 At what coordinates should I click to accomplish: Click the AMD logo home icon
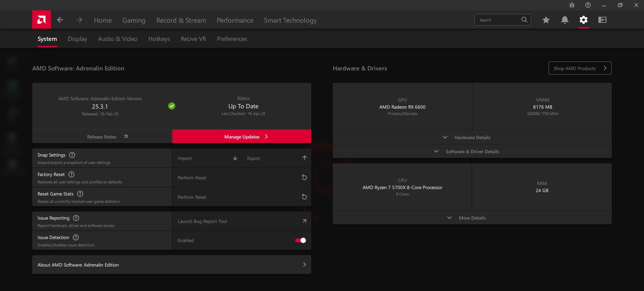(42, 20)
